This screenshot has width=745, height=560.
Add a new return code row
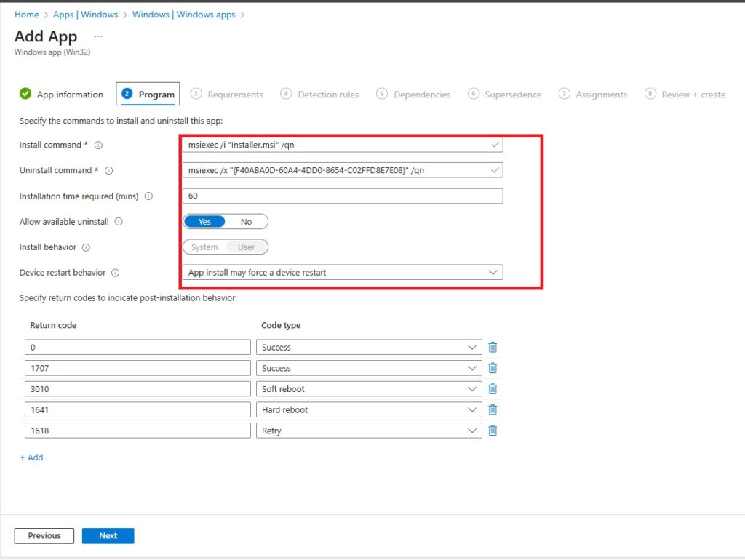click(x=31, y=457)
